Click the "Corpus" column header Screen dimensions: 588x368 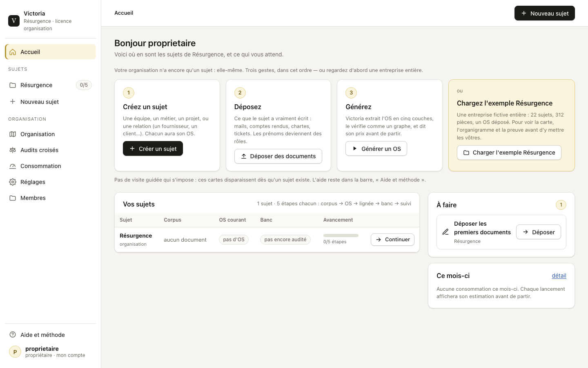coord(172,220)
